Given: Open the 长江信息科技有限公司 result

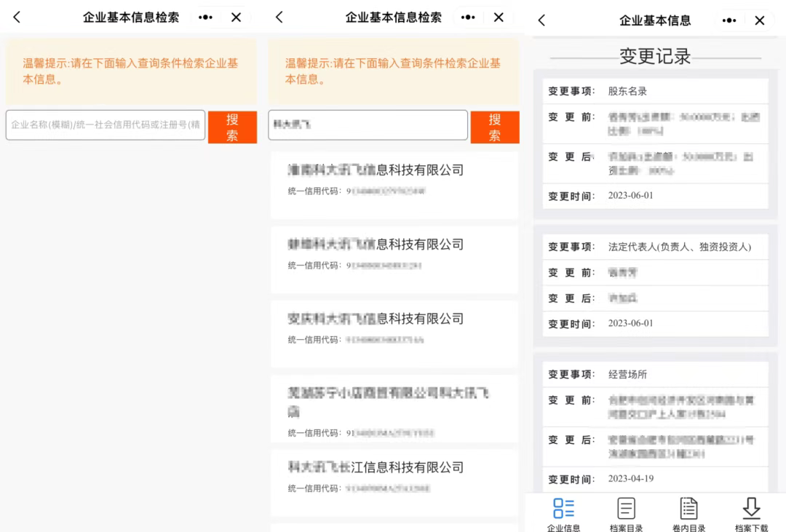Looking at the screenshot, I should tap(394, 483).
